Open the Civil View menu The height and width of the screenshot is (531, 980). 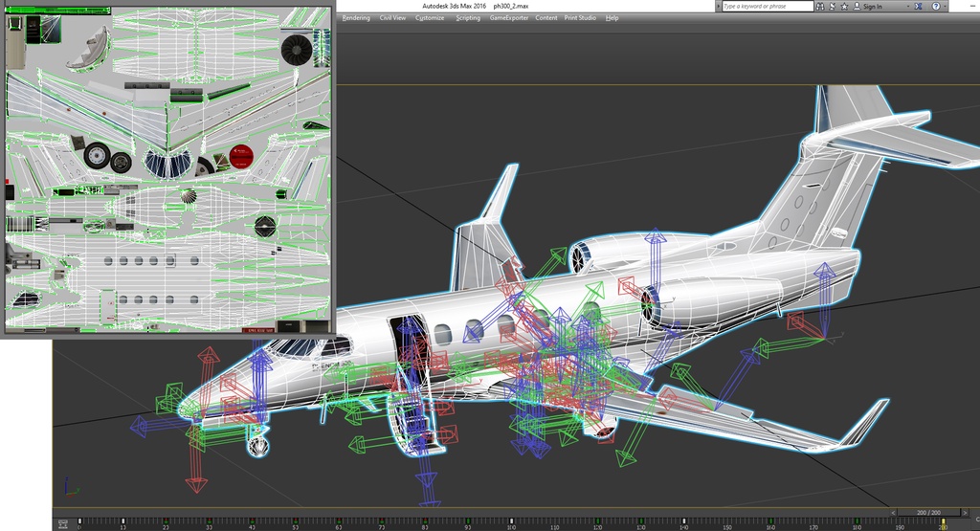[x=392, y=18]
